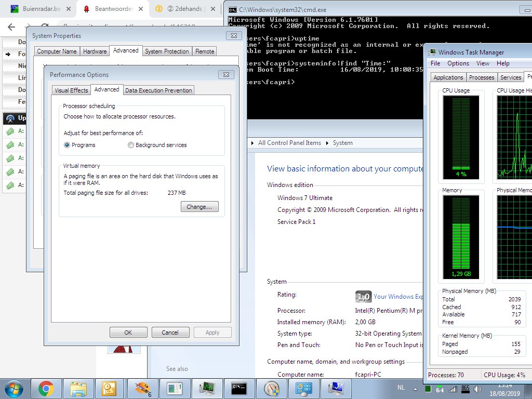The image size is (532, 399).
Task: Click the taskbar clock date 18/08/2019
Action: [504, 394]
